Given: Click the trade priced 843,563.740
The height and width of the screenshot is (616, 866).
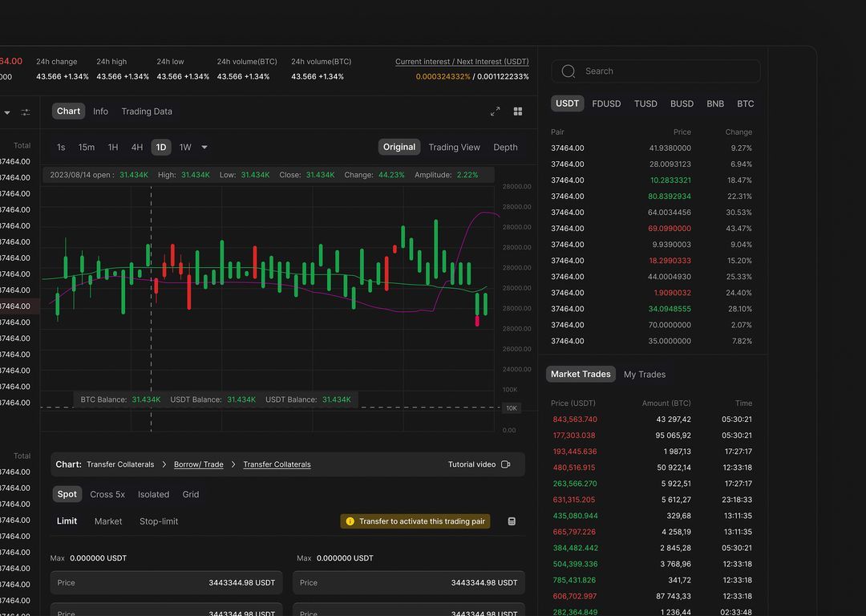Looking at the screenshot, I should (652, 419).
